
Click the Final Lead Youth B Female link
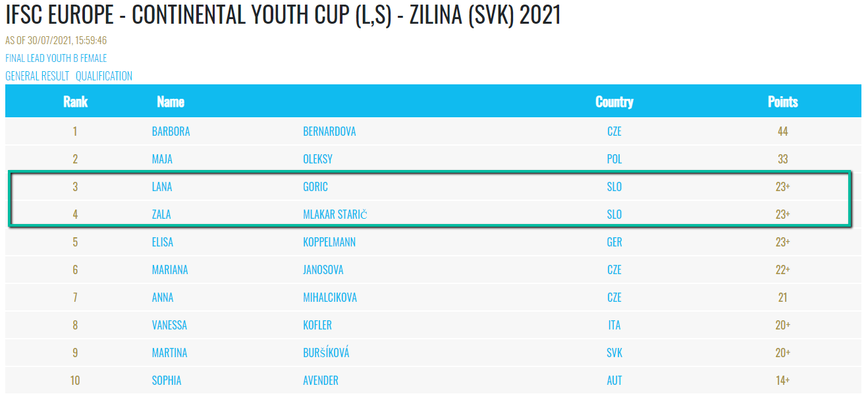[56, 58]
